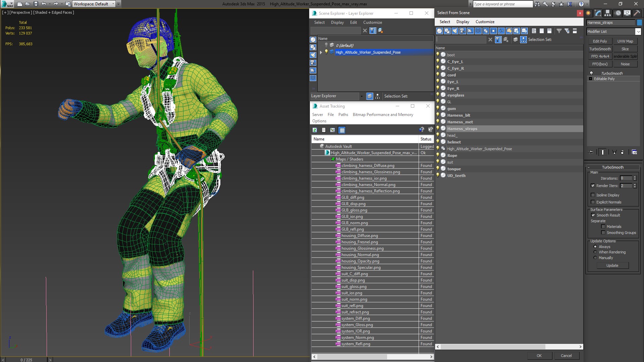This screenshot has width=644, height=362.
Task: Click the Edit Poly modifier button
Action: pos(600,41)
